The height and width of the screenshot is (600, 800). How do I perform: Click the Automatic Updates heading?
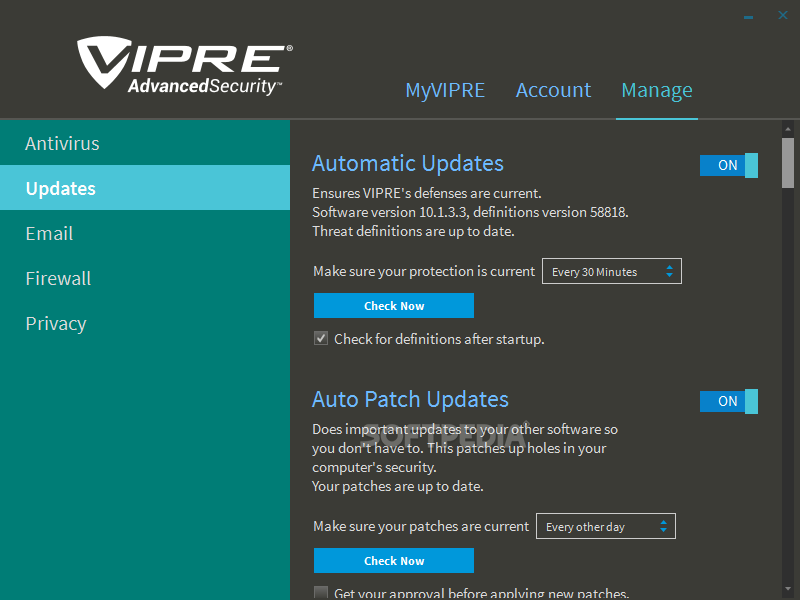408,163
